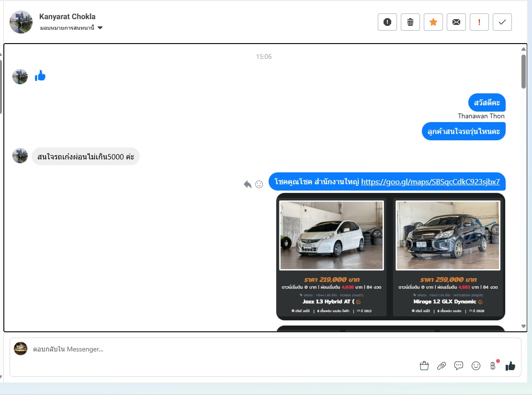Viewport: 532px width, 395px height.
Task: Click the ตอบกลับใน Messenger reply field
Action: tap(215, 349)
